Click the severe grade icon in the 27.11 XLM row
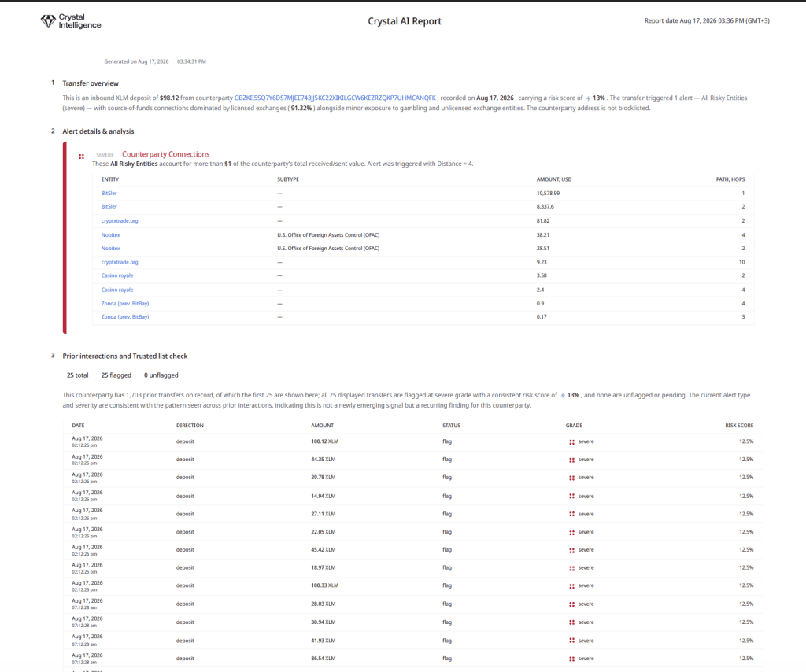Screen dimensions: 806x672 tap(571, 515)
